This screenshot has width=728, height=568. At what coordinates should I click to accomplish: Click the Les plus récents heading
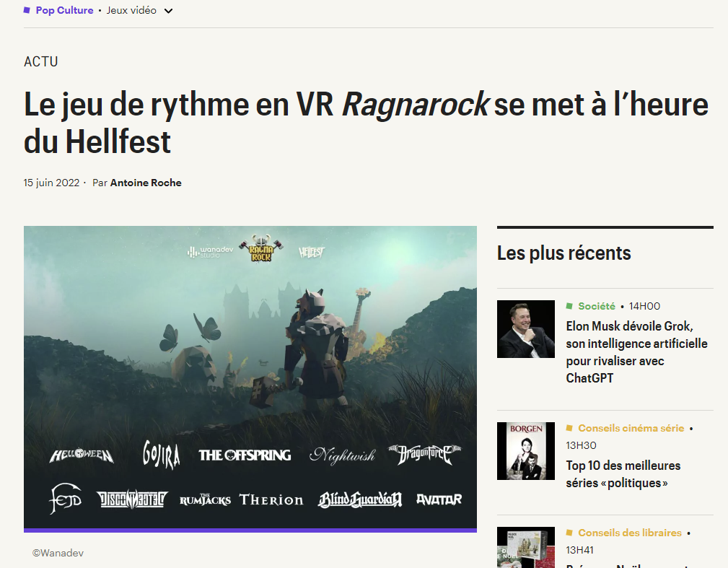tap(564, 253)
